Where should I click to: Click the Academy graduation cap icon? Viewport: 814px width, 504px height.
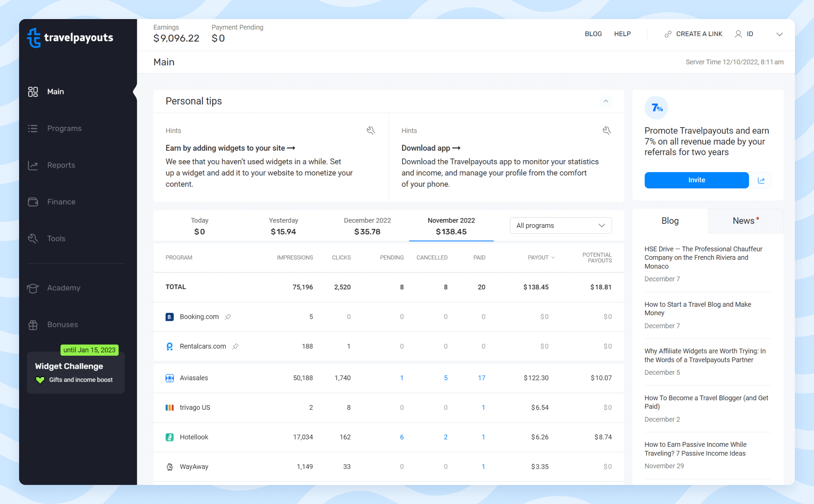click(x=33, y=288)
